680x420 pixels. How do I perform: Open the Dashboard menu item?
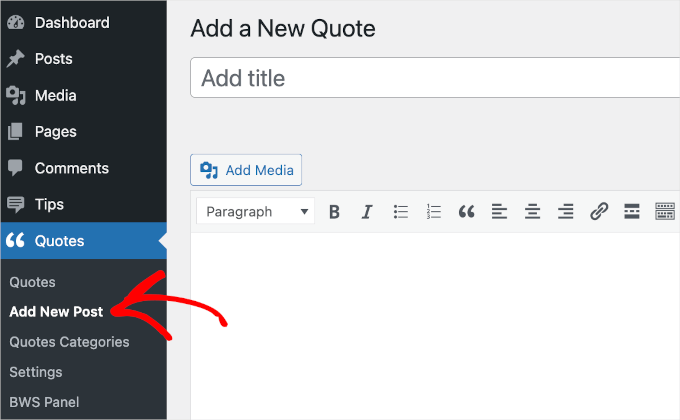coord(71,22)
